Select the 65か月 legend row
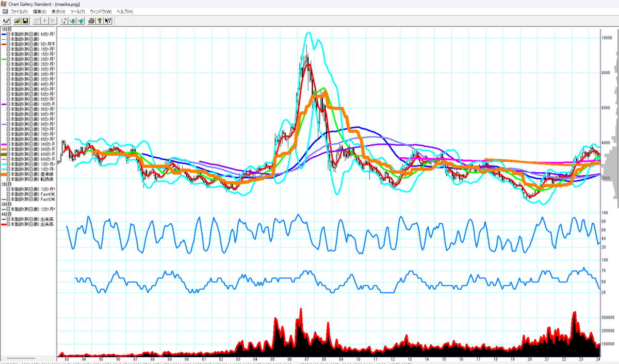The image size is (619, 364). coord(30,139)
